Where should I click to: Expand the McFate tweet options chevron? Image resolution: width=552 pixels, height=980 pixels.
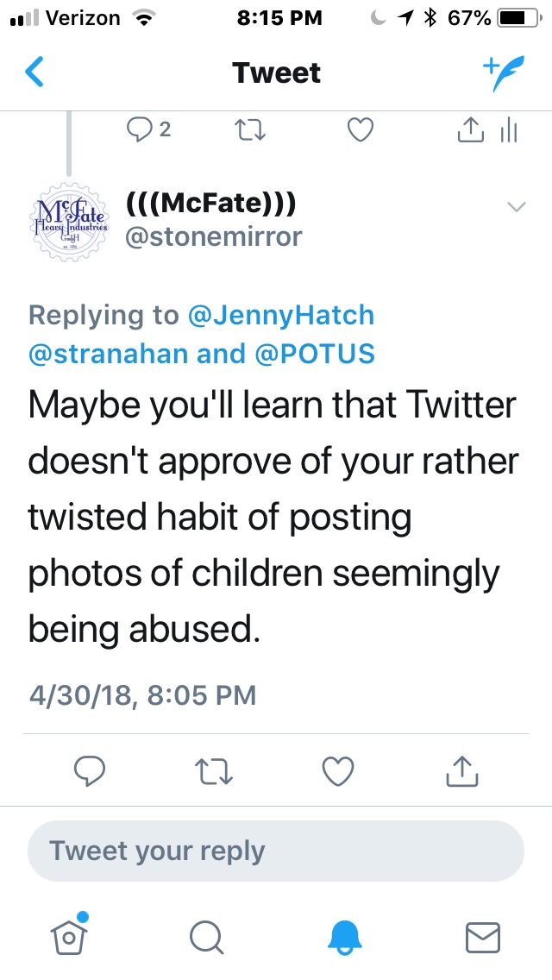tap(516, 206)
